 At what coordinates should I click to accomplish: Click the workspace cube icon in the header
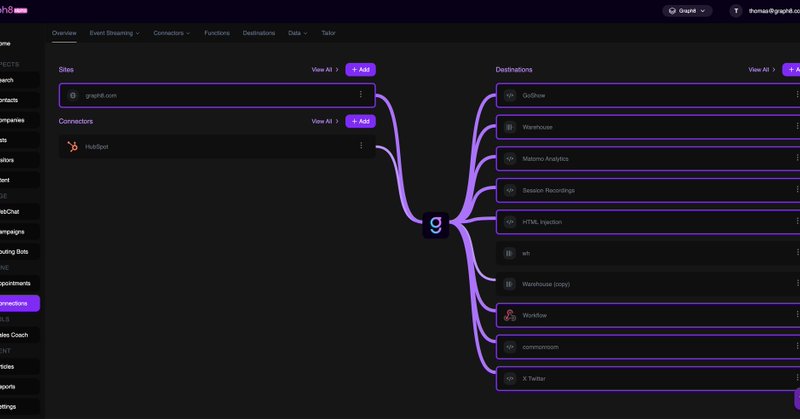click(x=672, y=11)
